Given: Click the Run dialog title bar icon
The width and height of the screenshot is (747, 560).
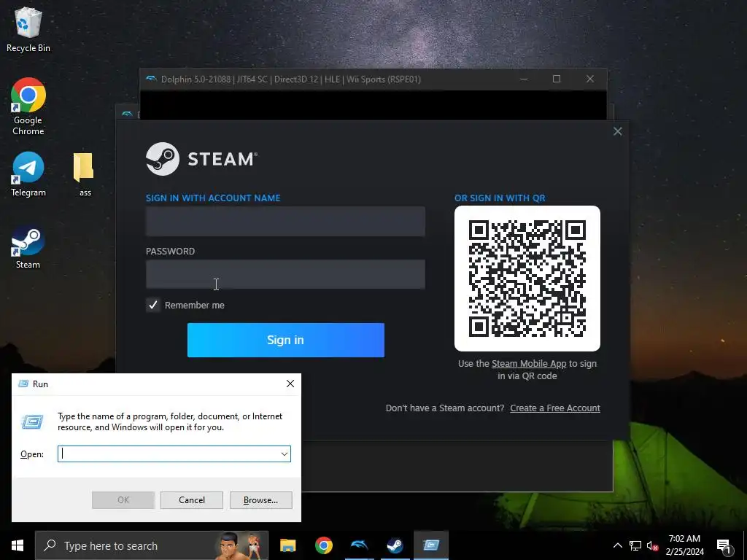Looking at the screenshot, I should point(23,384).
